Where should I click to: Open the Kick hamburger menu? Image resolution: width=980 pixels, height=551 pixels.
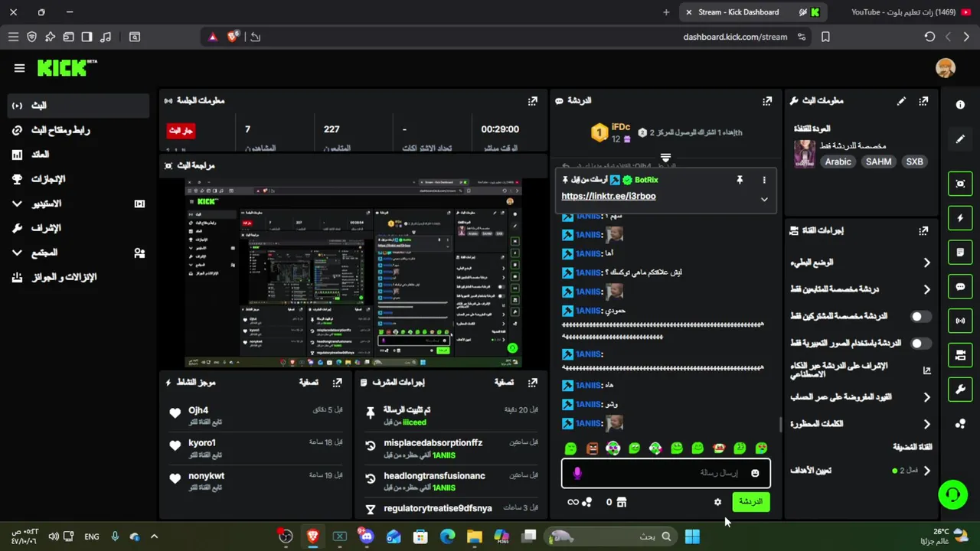tap(19, 68)
